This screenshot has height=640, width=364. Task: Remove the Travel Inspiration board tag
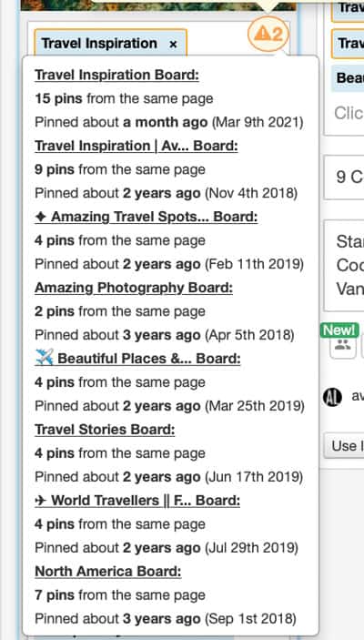(x=173, y=44)
